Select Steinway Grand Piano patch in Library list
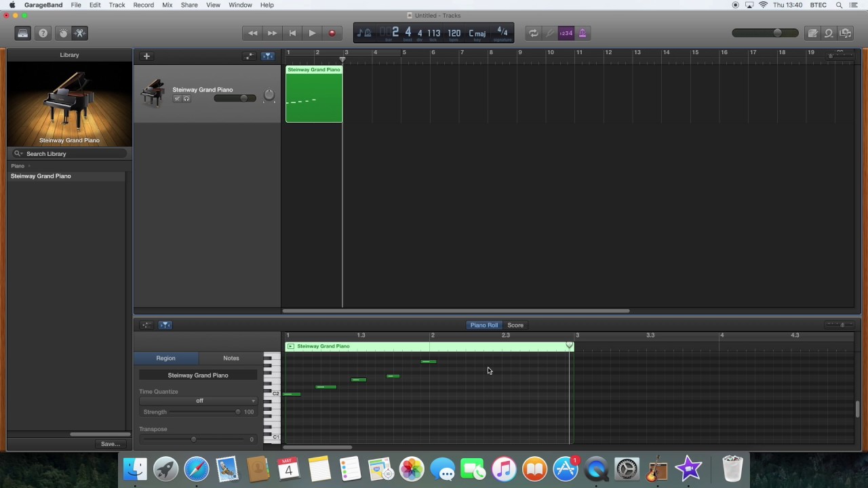Image resolution: width=868 pixels, height=488 pixels. point(66,176)
